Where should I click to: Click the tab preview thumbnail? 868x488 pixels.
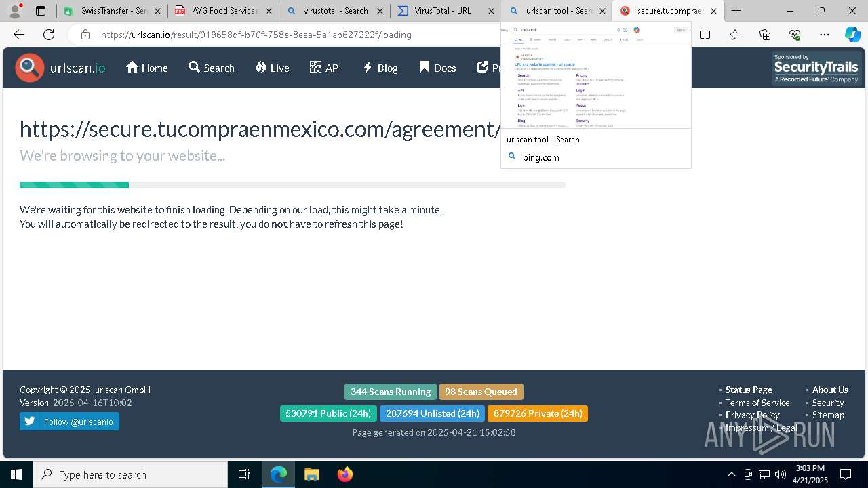(596, 76)
